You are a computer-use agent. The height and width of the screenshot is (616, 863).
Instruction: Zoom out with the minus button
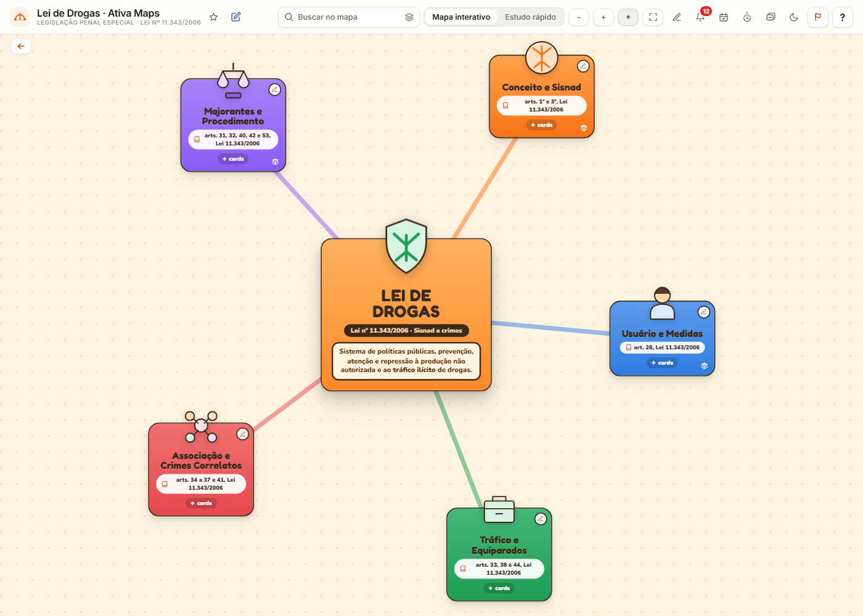579,17
